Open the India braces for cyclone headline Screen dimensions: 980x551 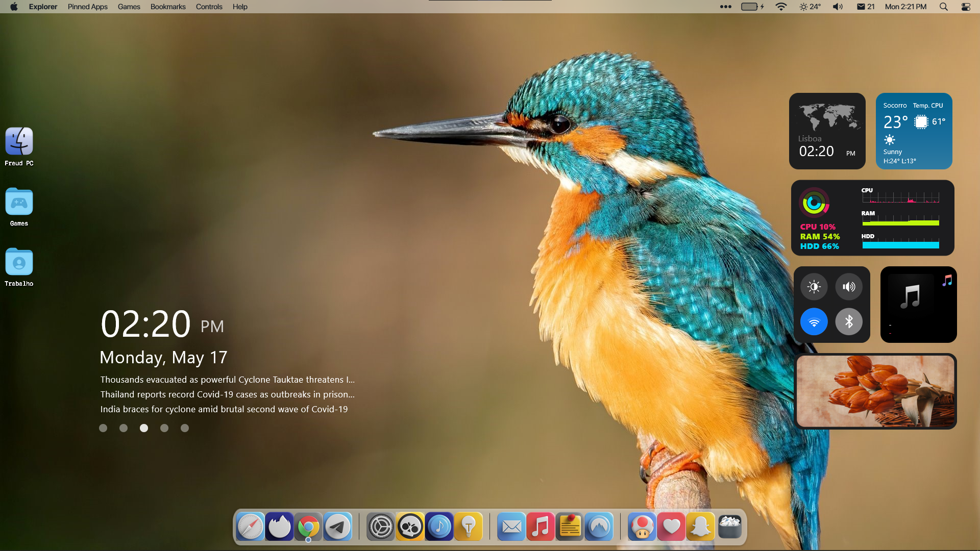point(224,409)
